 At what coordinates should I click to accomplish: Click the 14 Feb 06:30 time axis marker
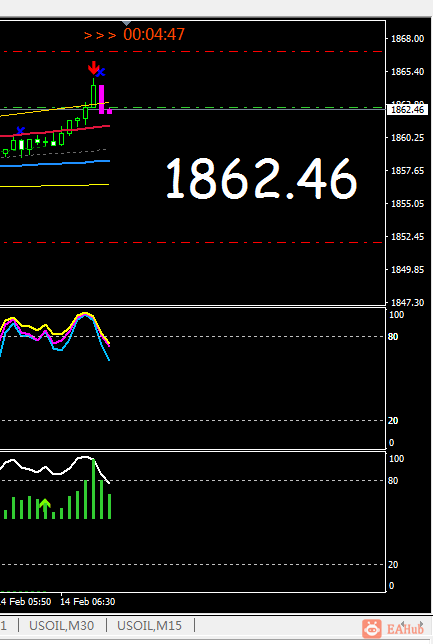tap(88, 602)
